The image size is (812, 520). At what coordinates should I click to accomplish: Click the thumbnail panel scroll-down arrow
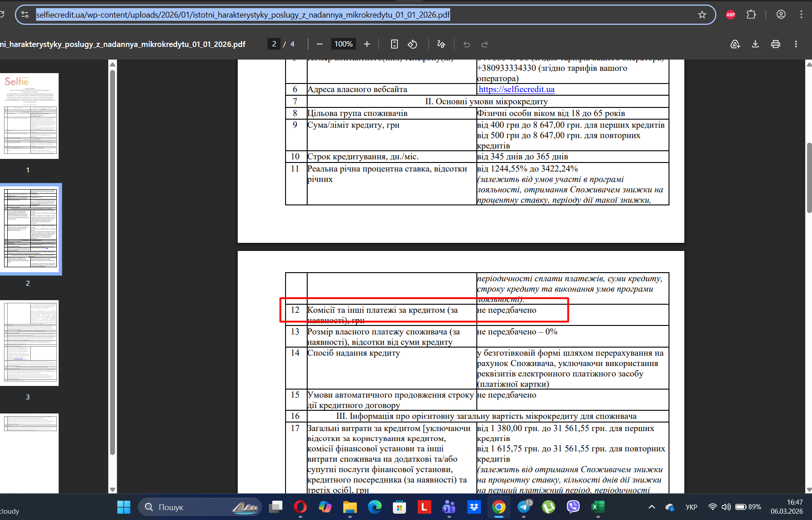pyautogui.click(x=112, y=490)
